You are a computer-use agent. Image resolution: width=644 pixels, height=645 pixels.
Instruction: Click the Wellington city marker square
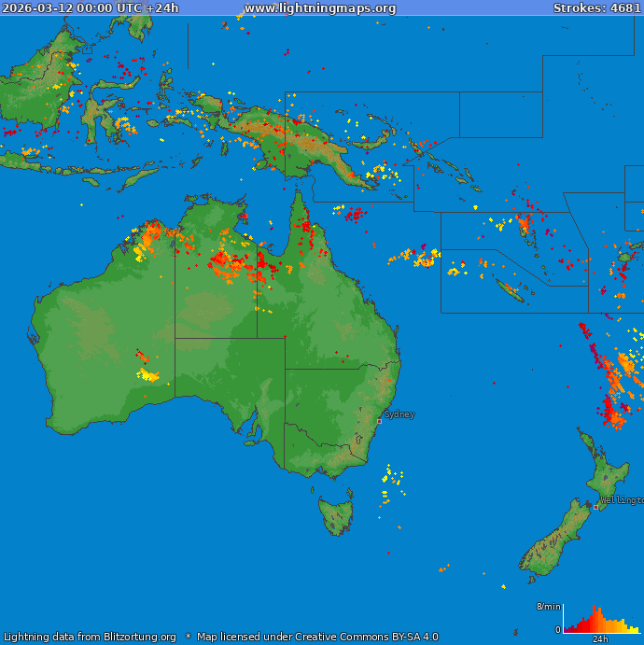[x=596, y=507]
